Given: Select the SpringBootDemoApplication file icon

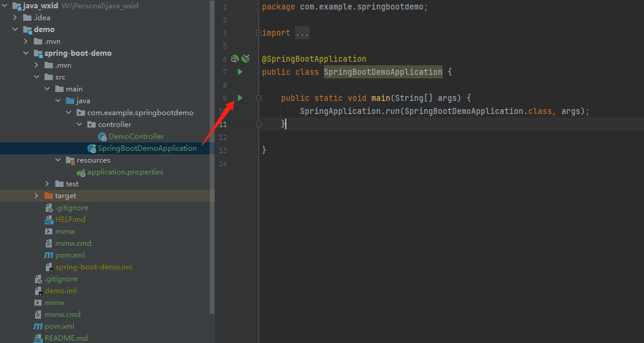Looking at the screenshot, I should tap(91, 148).
